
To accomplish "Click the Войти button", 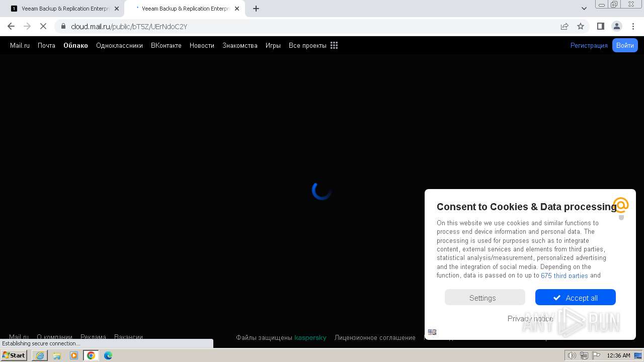I will click(x=625, y=45).
